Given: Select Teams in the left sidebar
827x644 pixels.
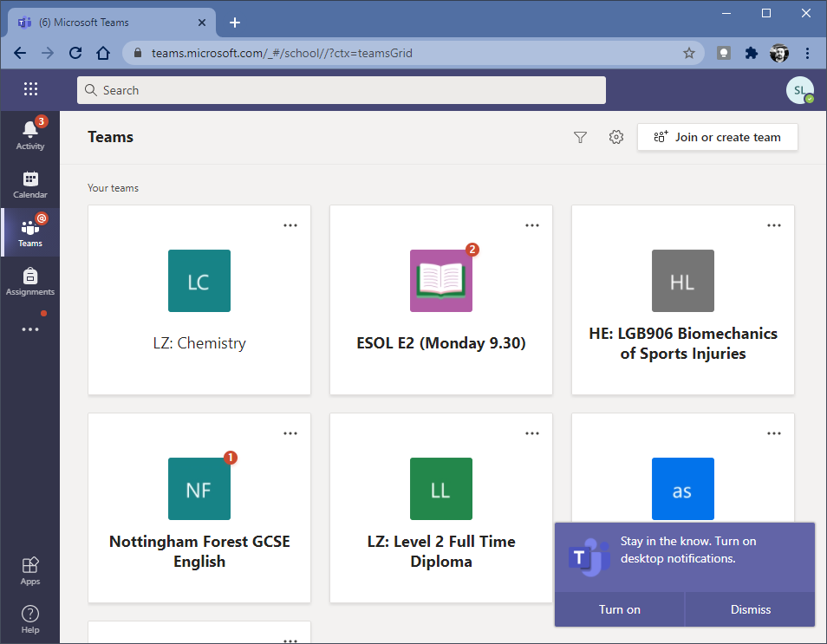Looking at the screenshot, I should [30, 232].
